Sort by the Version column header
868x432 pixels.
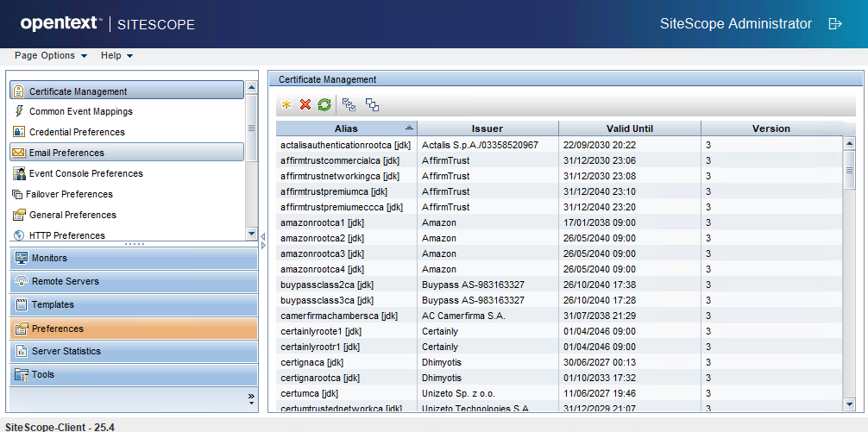click(x=771, y=128)
